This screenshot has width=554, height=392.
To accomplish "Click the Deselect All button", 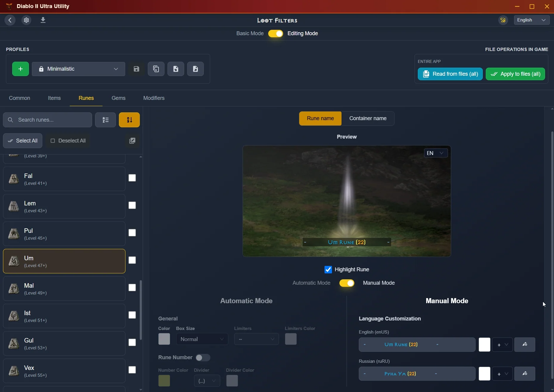I will point(68,141).
